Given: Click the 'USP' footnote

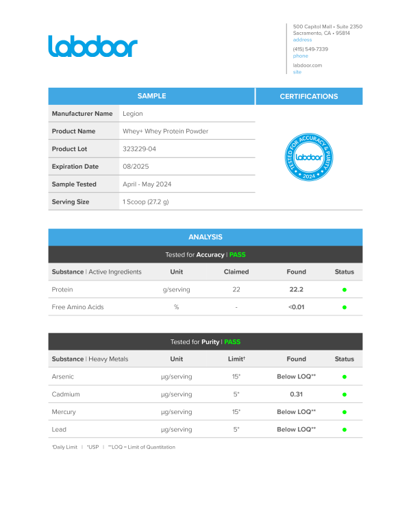Looking at the screenshot, I should 92,447.
